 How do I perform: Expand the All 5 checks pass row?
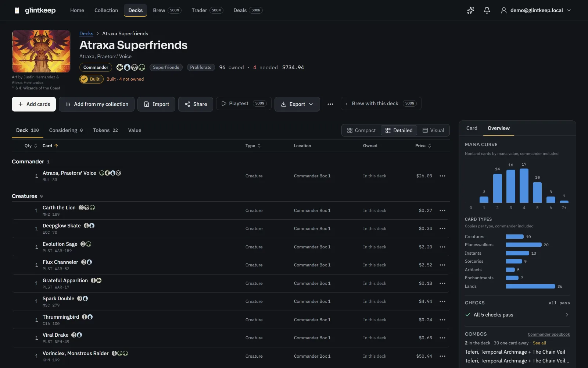click(x=517, y=315)
